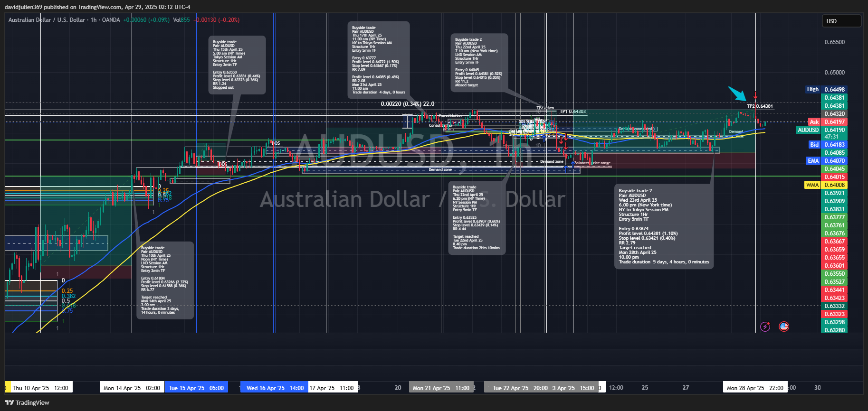The height and width of the screenshot is (411, 868).
Task: Select the red down arrow above TP2
Action: 755,95
